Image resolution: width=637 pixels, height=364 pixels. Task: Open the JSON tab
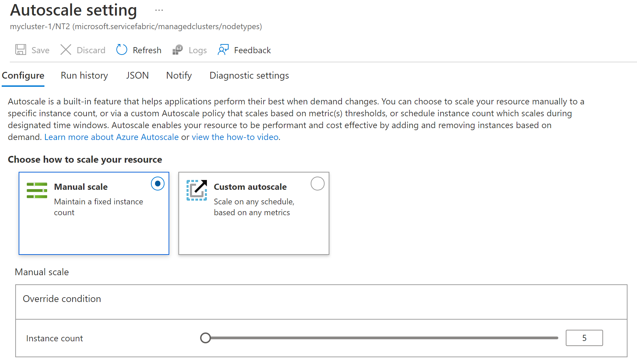pyautogui.click(x=137, y=75)
